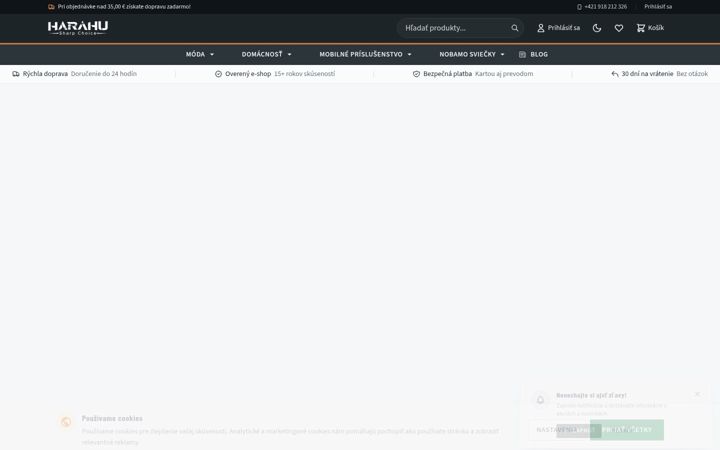Expand the Nobamo sviečky menu
The image size is (720, 450).
point(472,54)
